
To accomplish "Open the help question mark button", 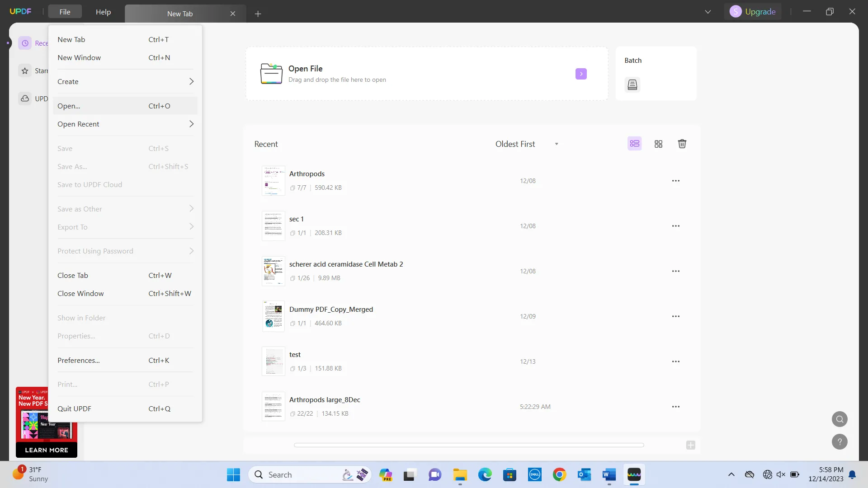I will (840, 441).
